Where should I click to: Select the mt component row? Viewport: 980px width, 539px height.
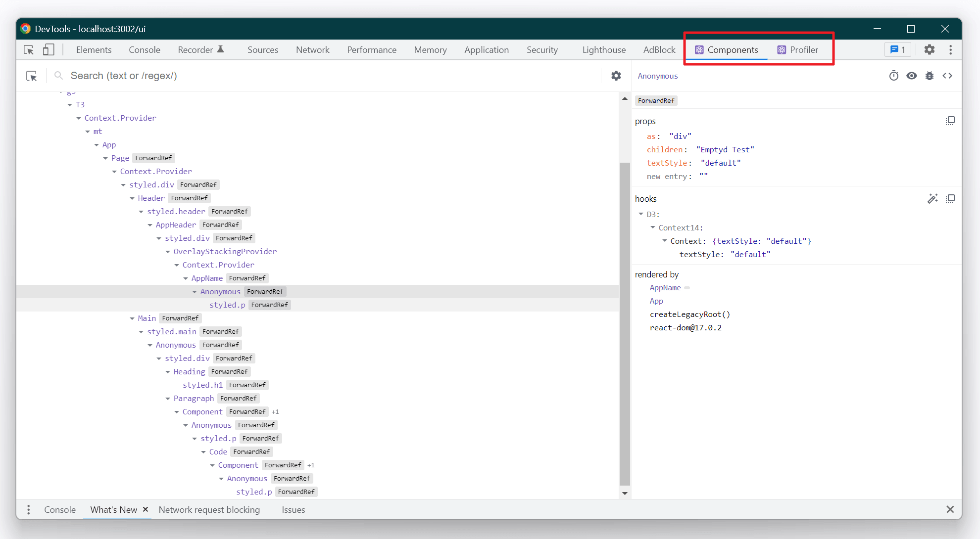317,132
